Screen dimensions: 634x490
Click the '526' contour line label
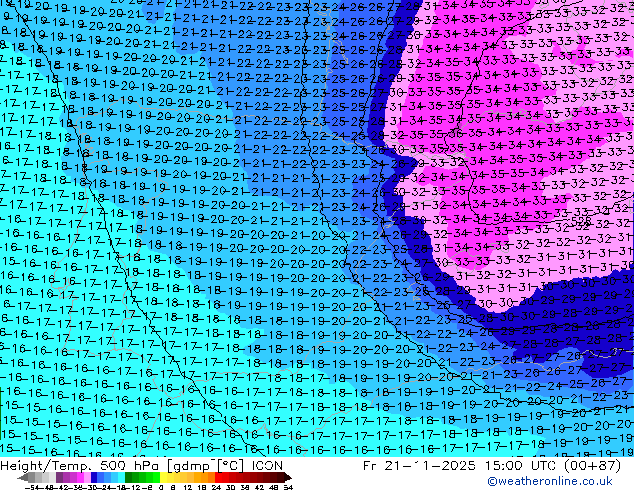point(581,222)
